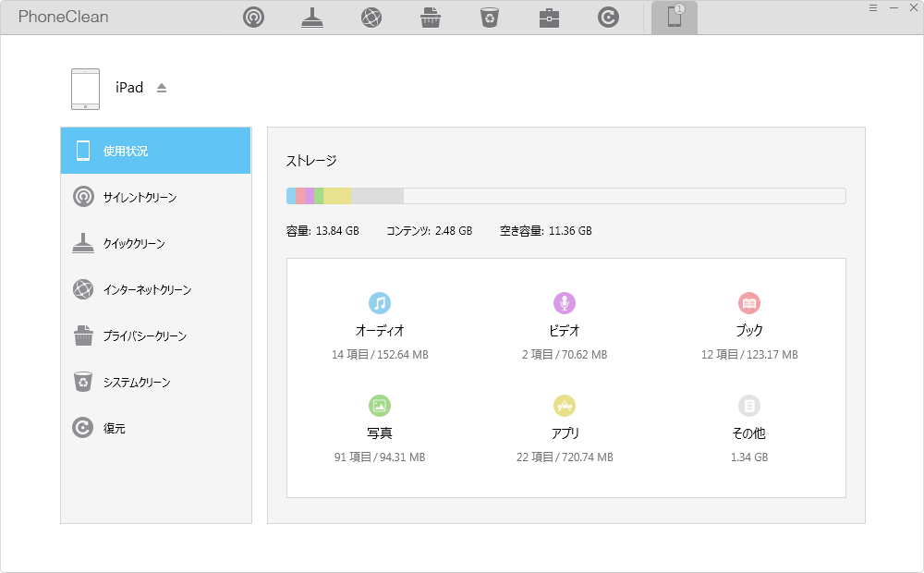Click 2 項目 / 70.62 MB video stat
The height and width of the screenshot is (573, 924).
click(x=565, y=355)
